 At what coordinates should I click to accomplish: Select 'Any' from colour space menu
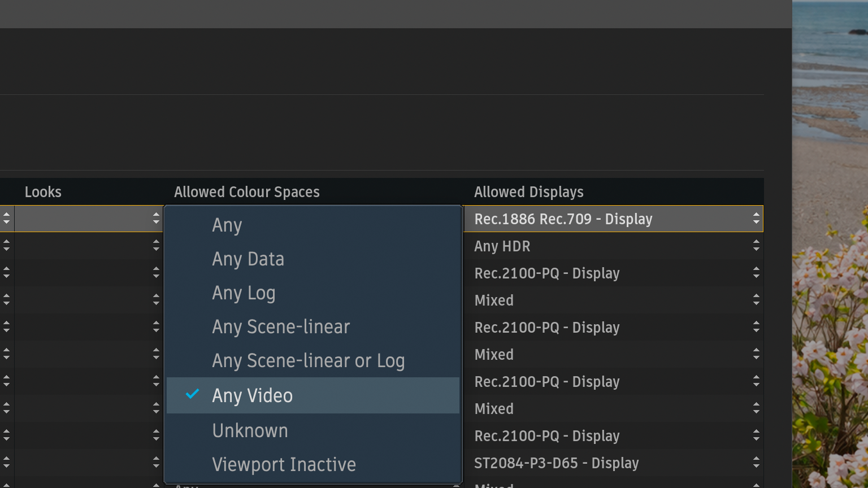tap(227, 225)
